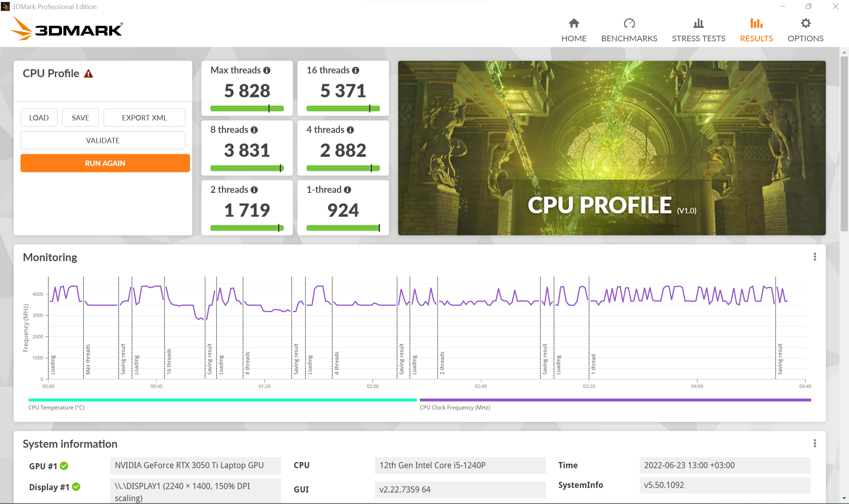Click the BENCHMARKS tab item
The width and height of the screenshot is (849, 504).
tap(629, 30)
